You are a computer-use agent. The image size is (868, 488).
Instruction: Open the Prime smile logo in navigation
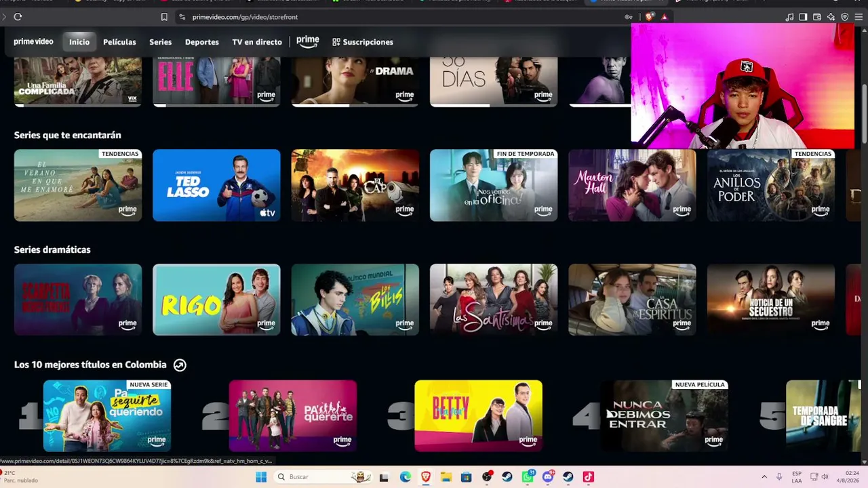click(308, 42)
